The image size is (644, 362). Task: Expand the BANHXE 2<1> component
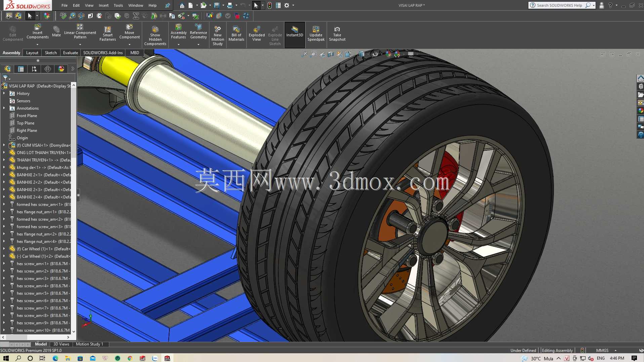point(4,175)
